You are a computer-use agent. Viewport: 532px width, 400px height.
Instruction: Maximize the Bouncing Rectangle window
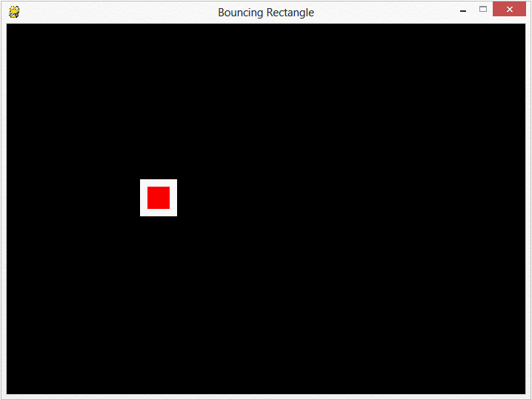[483, 9]
